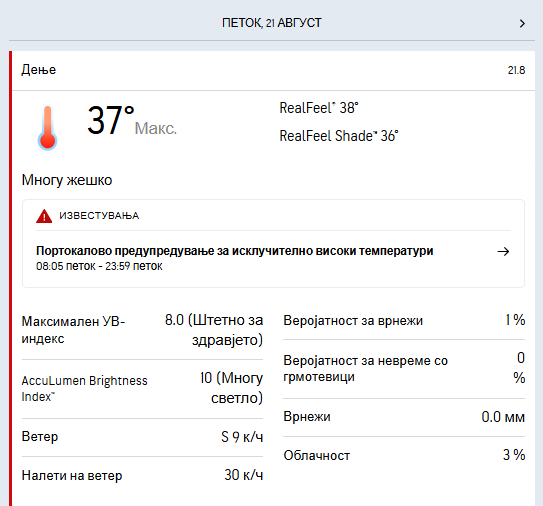Click the ПЕТОК, 21 АВГУСТ date header

[272, 23]
